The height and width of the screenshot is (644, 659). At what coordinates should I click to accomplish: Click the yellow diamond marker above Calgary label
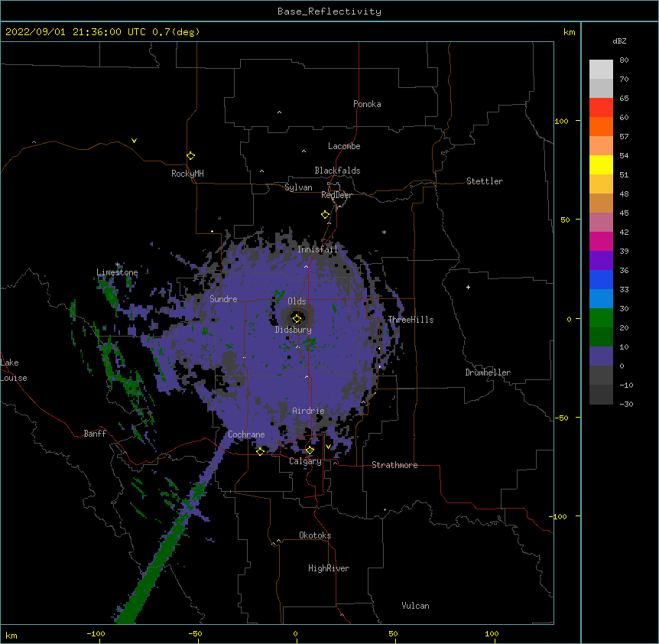coord(310,450)
